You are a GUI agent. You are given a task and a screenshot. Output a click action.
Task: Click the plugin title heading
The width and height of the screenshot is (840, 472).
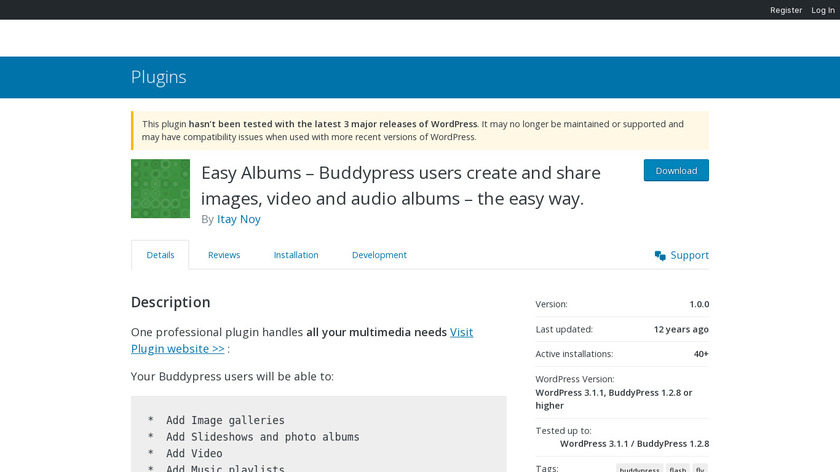[401, 185]
